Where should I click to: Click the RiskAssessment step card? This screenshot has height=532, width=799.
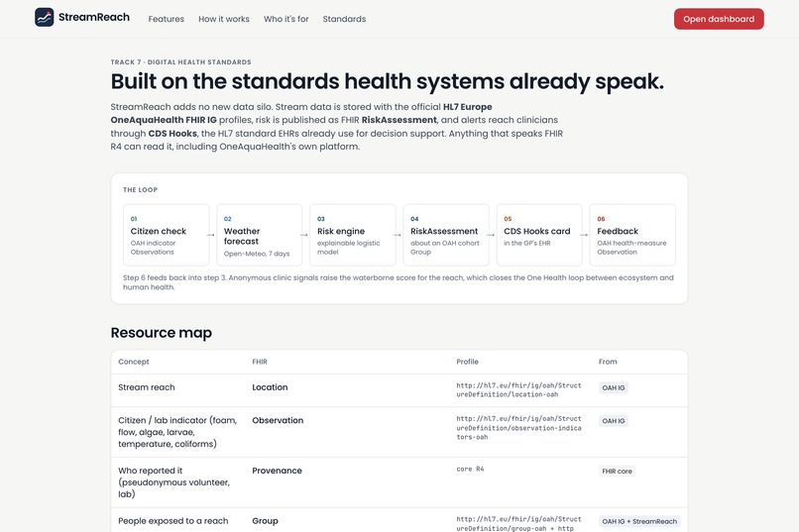click(446, 235)
